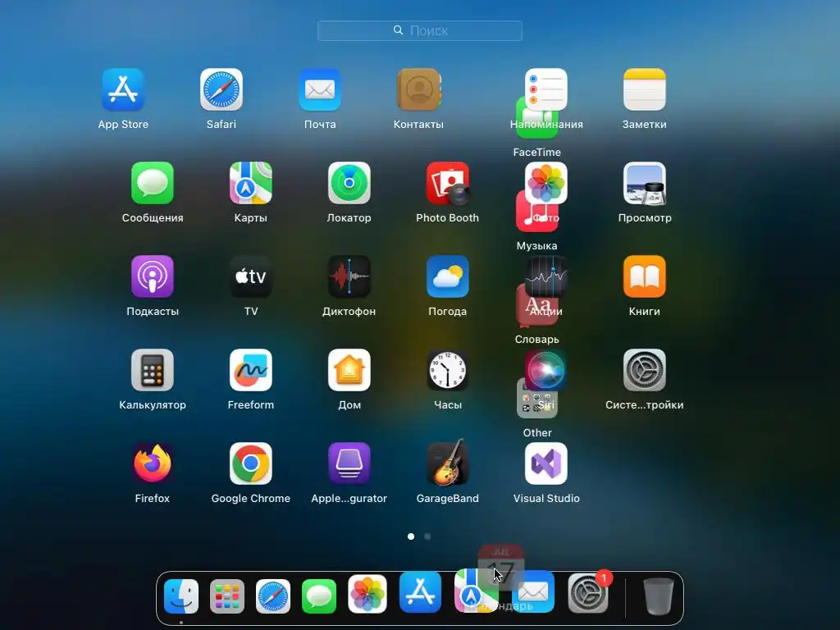840x630 pixels.
Task: Open the Книги app
Action: 645,276
